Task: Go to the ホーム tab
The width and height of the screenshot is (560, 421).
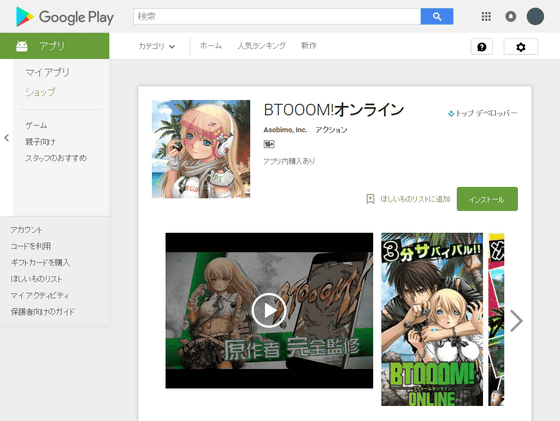Action: [x=211, y=46]
